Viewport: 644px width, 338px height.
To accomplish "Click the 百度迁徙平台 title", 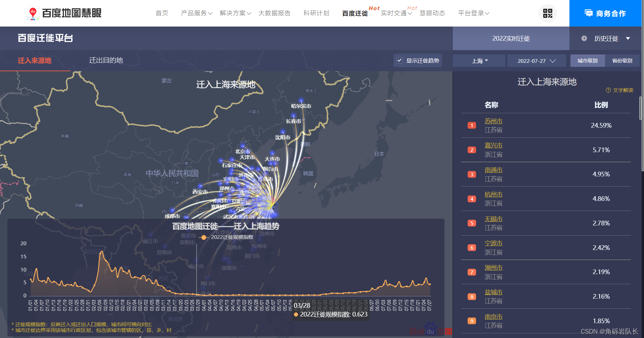I will (x=45, y=38).
